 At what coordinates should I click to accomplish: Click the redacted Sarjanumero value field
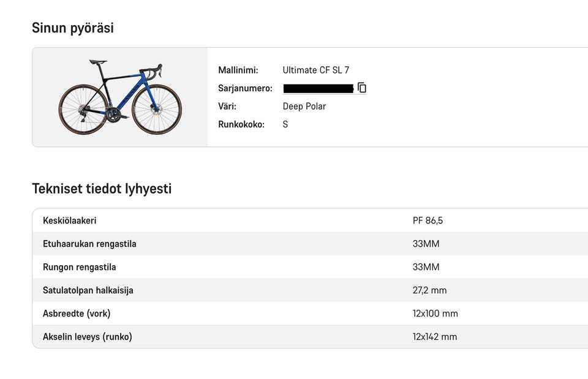click(318, 89)
